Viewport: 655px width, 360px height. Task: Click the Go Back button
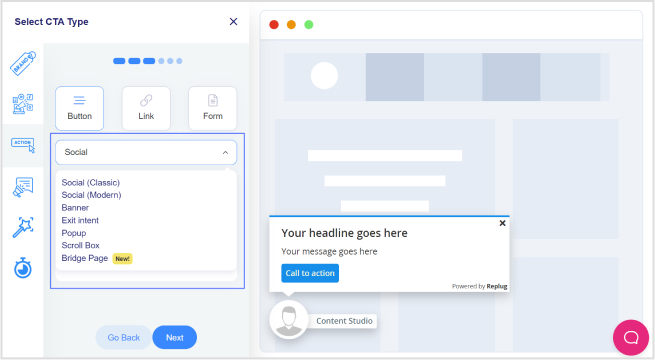tap(124, 337)
